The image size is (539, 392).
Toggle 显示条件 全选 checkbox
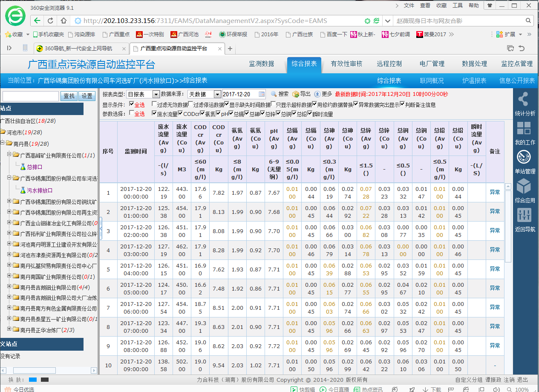(x=132, y=104)
